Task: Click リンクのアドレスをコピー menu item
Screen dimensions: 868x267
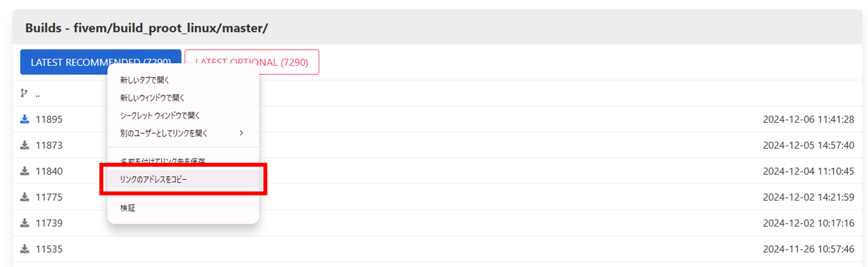Action: pyautogui.click(x=153, y=179)
